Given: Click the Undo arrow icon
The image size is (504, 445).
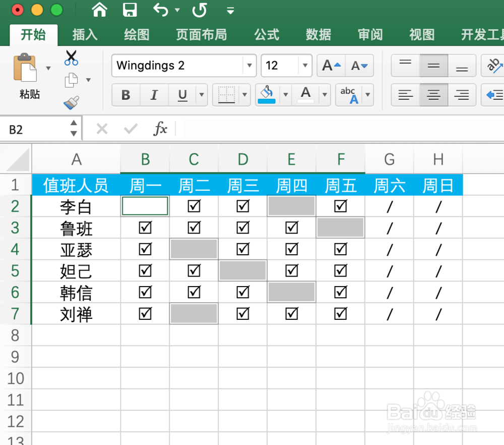Looking at the screenshot, I should tap(159, 10).
